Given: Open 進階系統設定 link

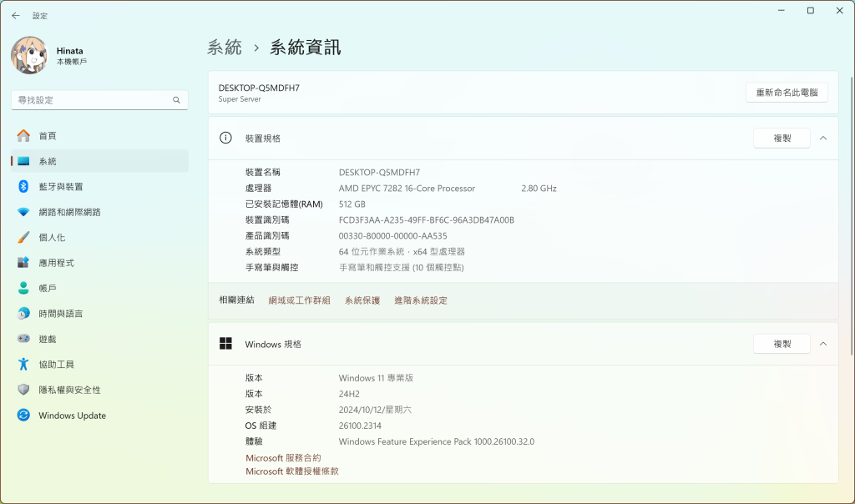Looking at the screenshot, I should [x=421, y=300].
